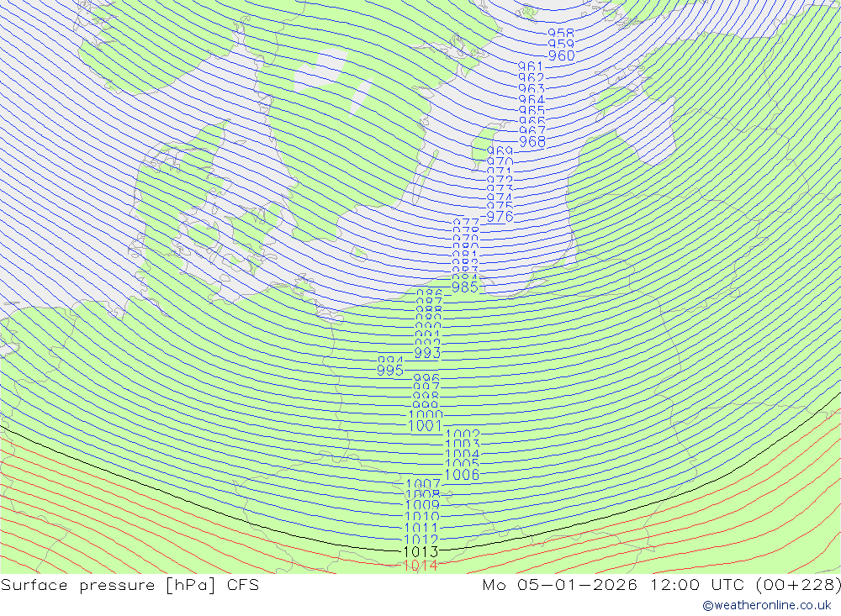This screenshot has height=616, width=841.
Task: Click the 993 isobar label
Action: click(x=427, y=353)
